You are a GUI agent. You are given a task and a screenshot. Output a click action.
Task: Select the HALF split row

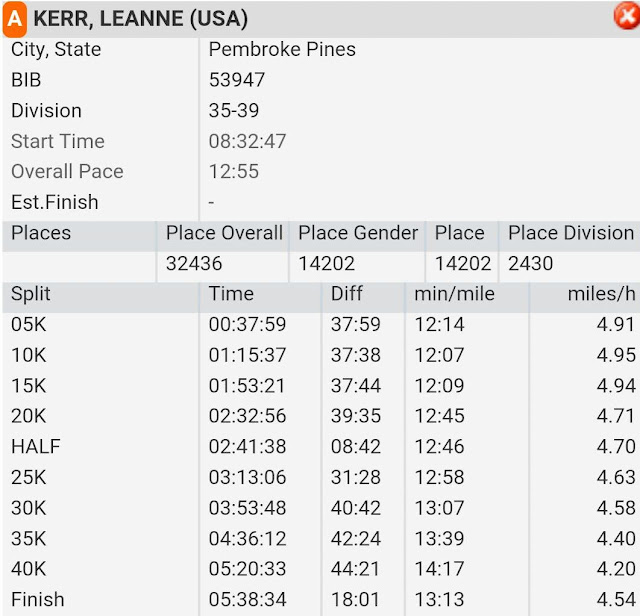[x=321, y=447]
